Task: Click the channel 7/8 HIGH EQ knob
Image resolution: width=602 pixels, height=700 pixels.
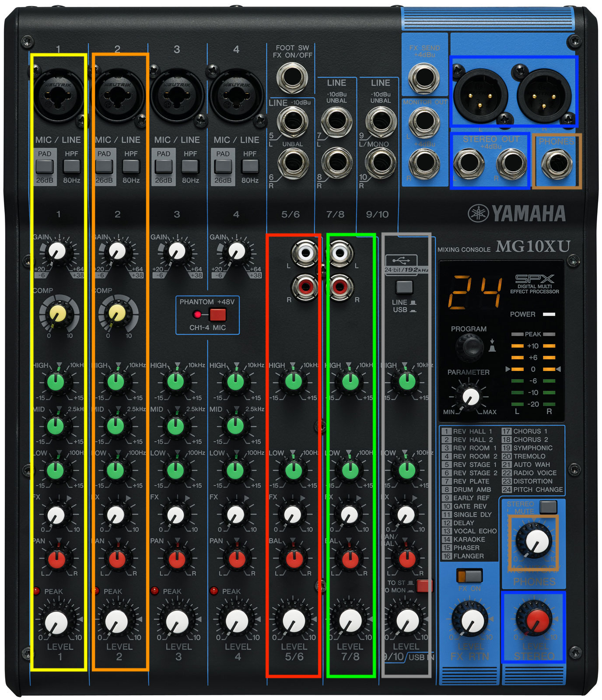Action: pos(350,381)
